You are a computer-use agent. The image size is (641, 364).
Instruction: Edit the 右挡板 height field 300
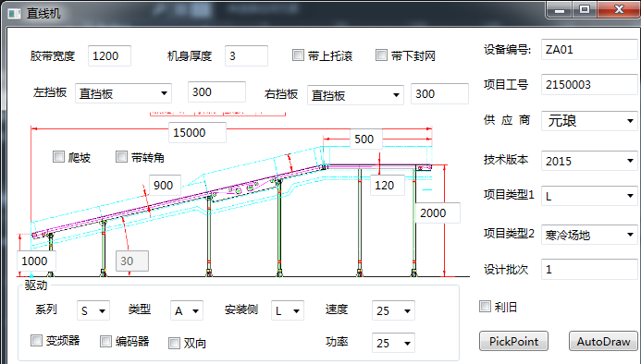click(439, 94)
